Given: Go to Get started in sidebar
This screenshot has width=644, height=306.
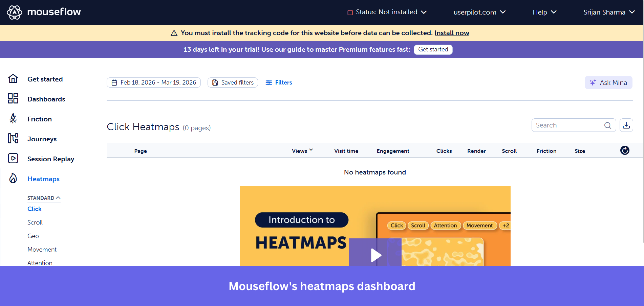Looking at the screenshot, I should tap(45, 79).
